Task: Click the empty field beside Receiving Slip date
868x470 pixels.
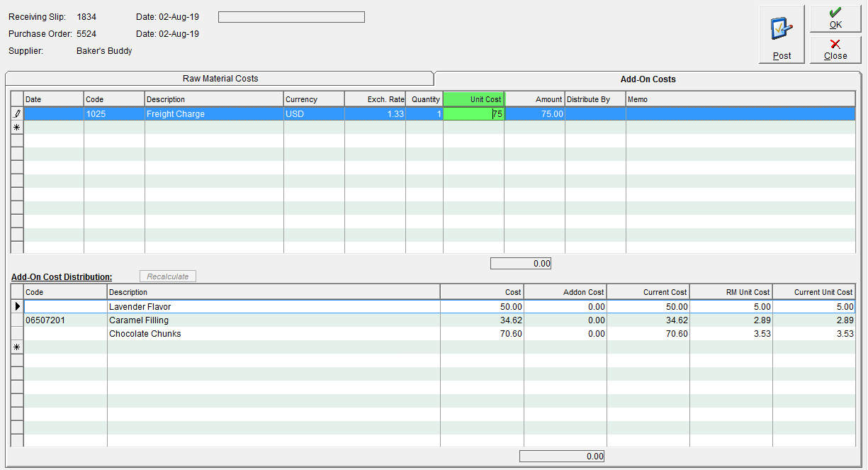Action: click(291, 17)
